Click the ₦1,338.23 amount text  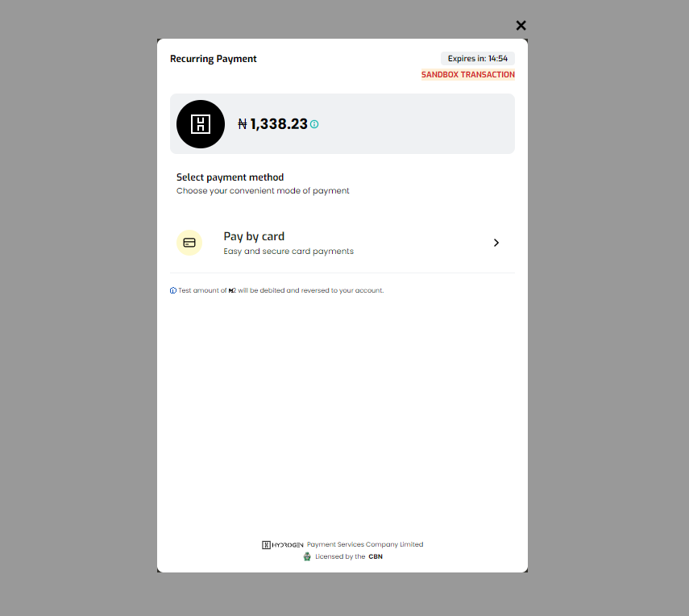(x=272, y=124)
